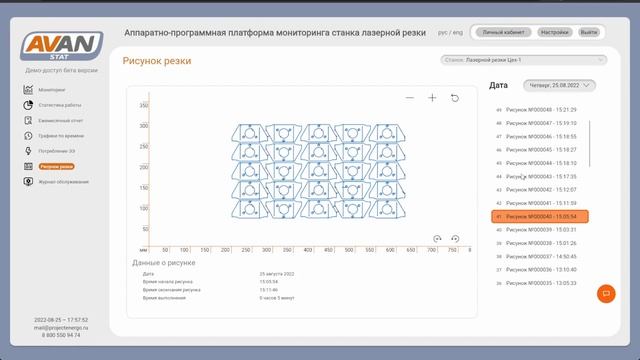Click the clock time-graphs icon
This screenshot has width=640, height=360.
click(28, 136)
